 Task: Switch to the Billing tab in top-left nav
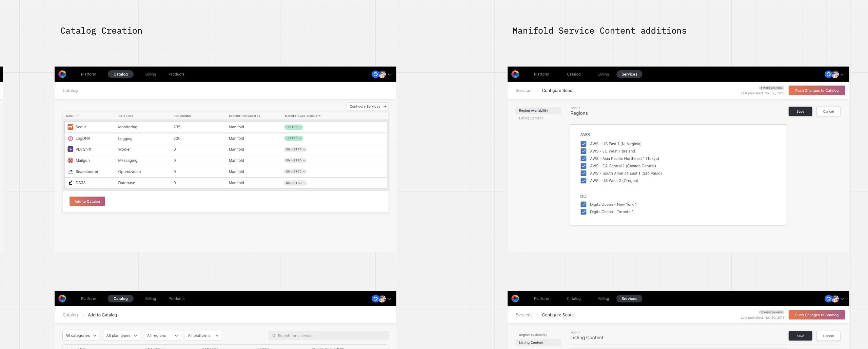(151, 74)
